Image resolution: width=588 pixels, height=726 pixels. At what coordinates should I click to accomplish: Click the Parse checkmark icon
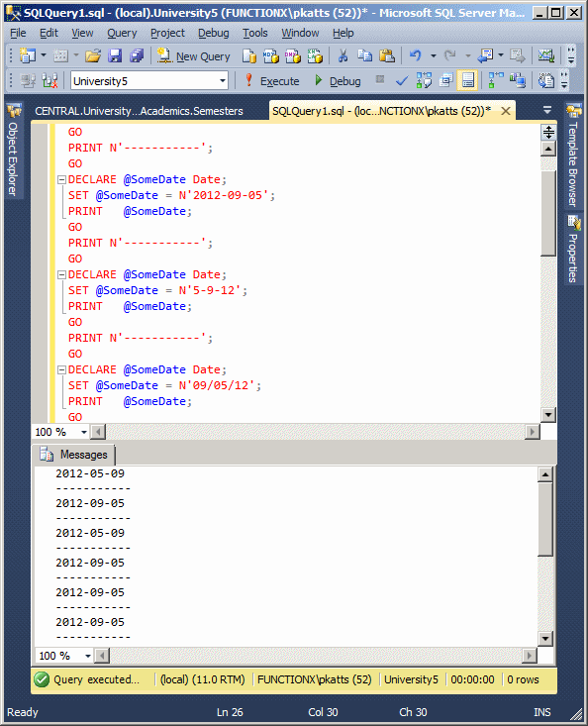click(402, 81)
